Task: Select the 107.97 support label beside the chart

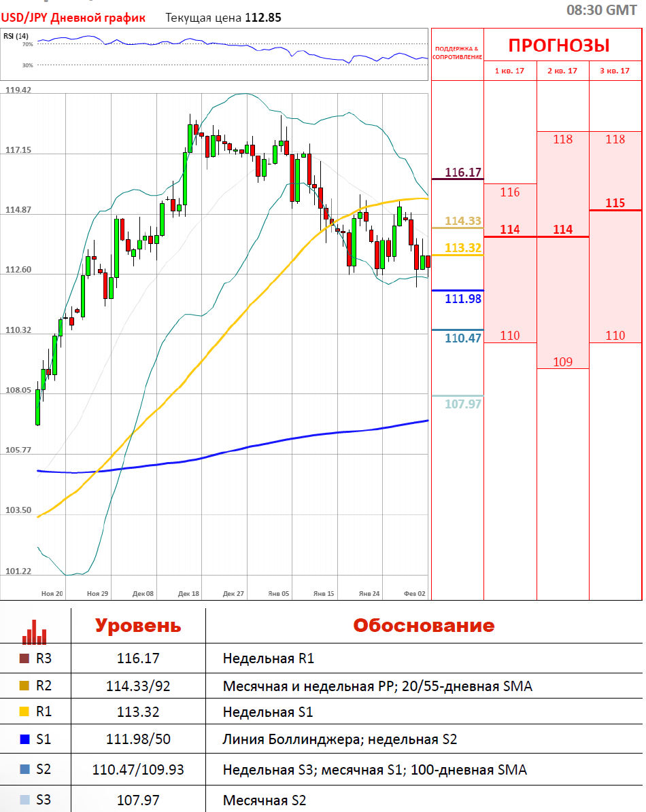Action: pyautogui.click(x=463, y=404)
